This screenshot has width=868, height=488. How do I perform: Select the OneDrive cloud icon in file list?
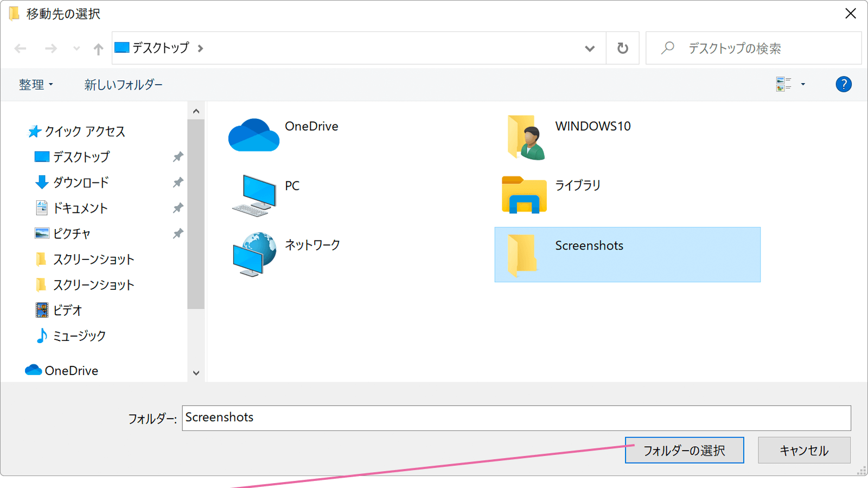253,135
